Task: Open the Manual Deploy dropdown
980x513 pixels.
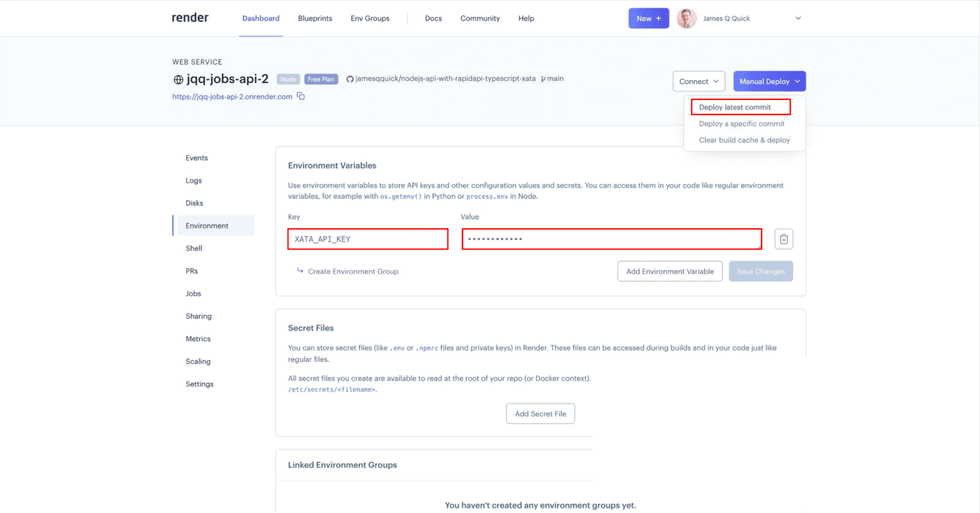Action: (x=769, y=81)
